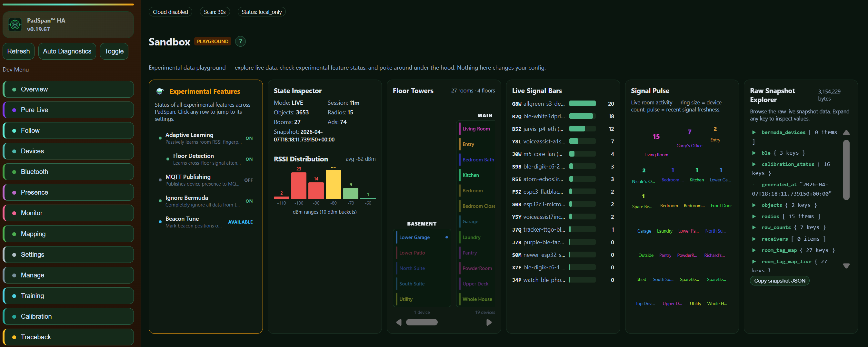This screenshot has height=347, width=868.
Task: Expand the receivers key
Action: coord(754,239)
